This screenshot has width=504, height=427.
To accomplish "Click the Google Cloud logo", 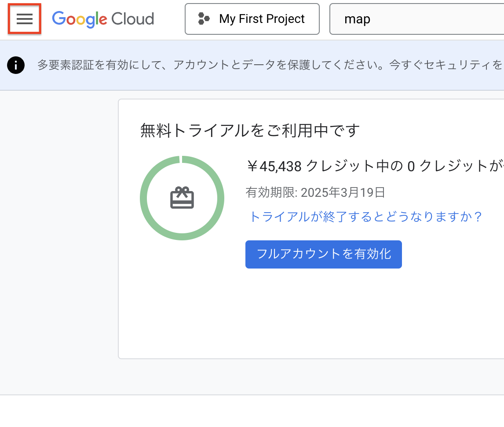I will [102, 19].
